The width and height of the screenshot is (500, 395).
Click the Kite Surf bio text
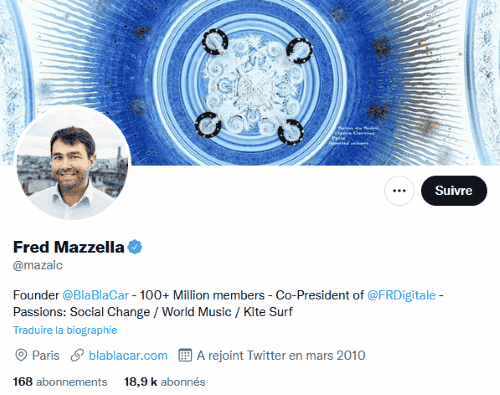[268, 312]
